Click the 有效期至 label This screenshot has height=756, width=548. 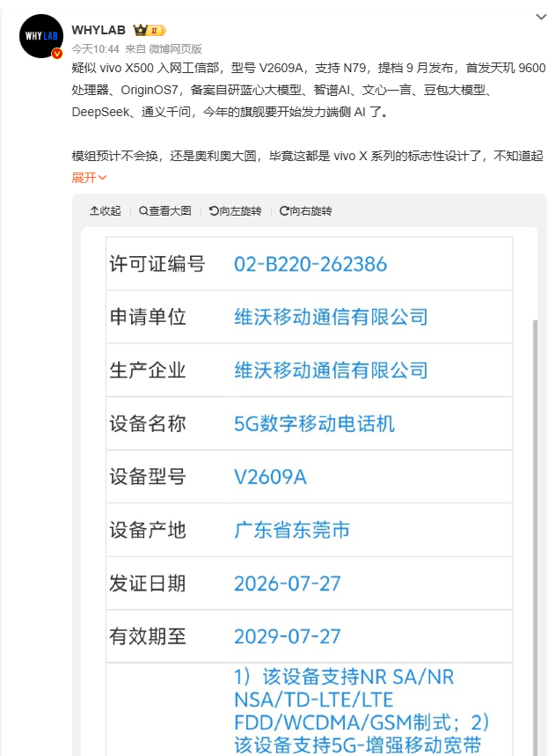[x=148, y=636]
